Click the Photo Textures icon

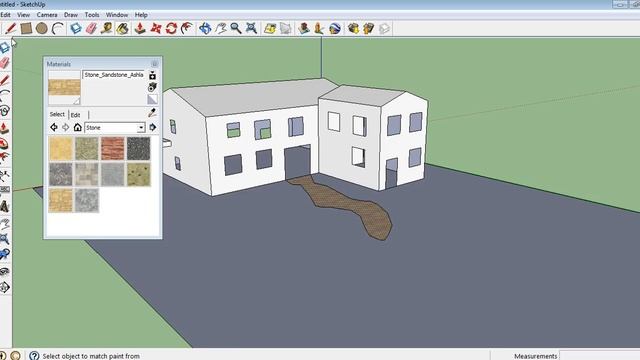pos(319,29)
